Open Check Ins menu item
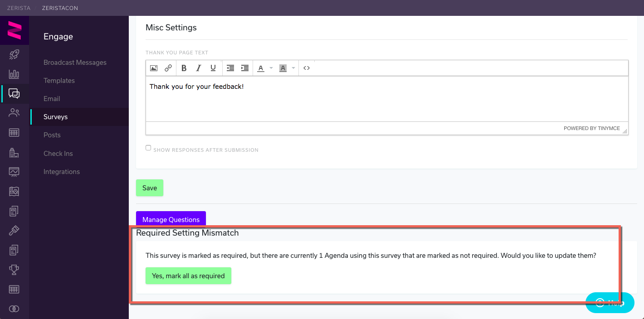Image resolution: width=644 pixels, height=319 pixels. point(58,154)
